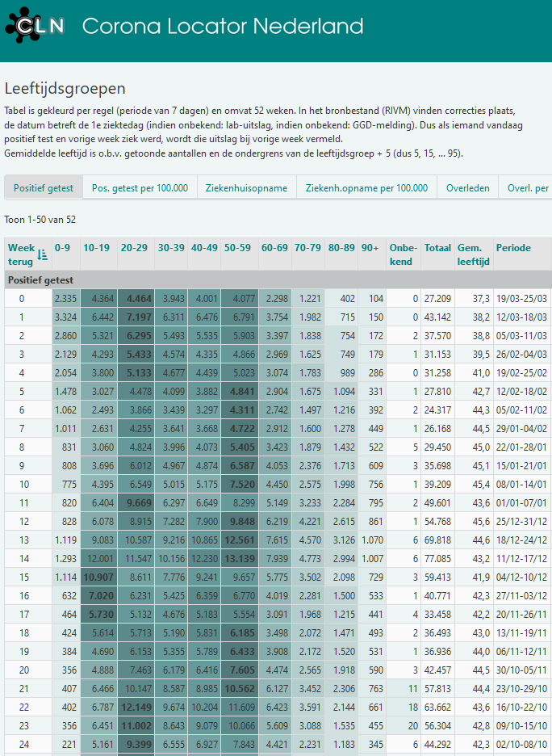The width and height of the screenshot is (552, 756).
Task: Click average age cell 45,6
Action: 474,521
